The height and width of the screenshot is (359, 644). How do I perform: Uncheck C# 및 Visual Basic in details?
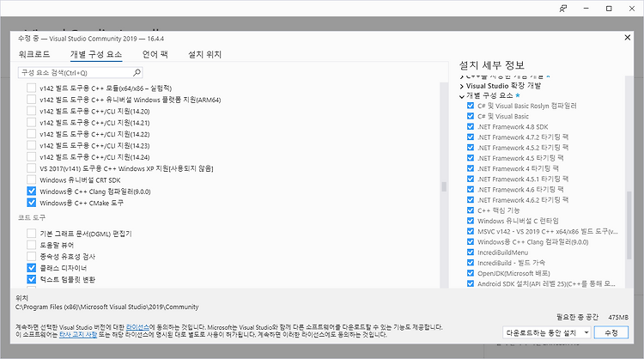(471, 116)
